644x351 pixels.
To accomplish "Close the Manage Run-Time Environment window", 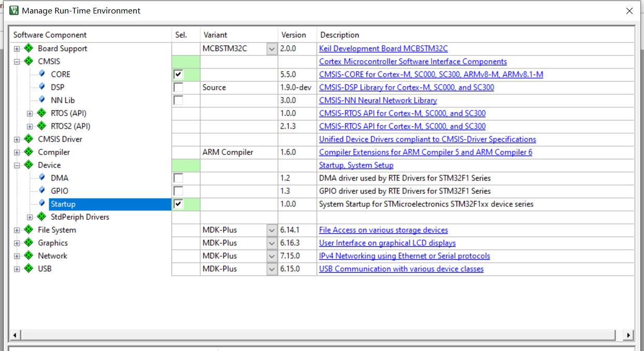I will (629, 11).
